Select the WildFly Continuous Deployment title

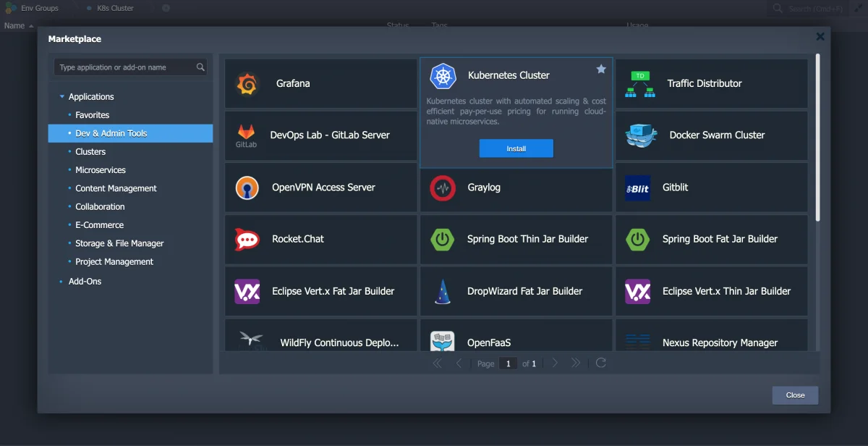pyautogui.click(x=340, y=343)
